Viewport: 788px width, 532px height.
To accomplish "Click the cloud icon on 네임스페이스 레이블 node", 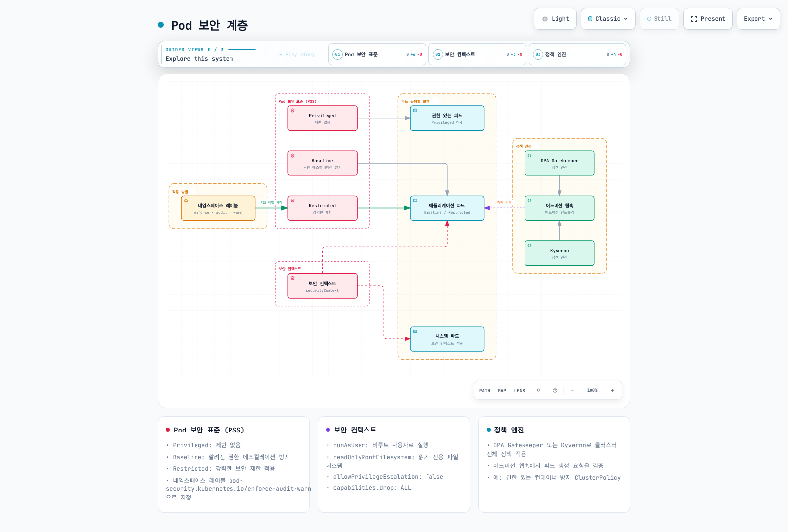I will coord(186,200).
